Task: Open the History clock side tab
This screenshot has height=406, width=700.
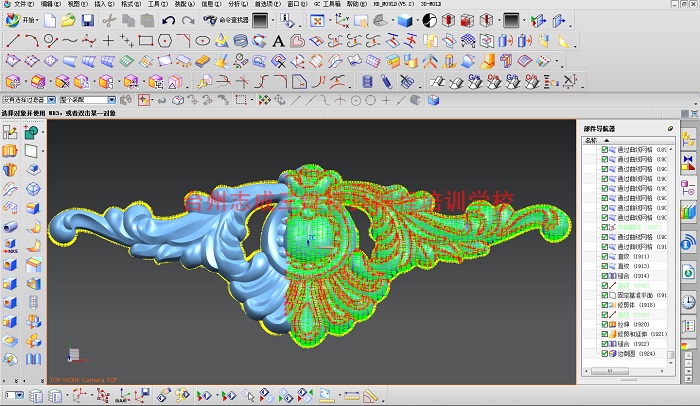Action: pyautogui.click(x=688, y=302)
